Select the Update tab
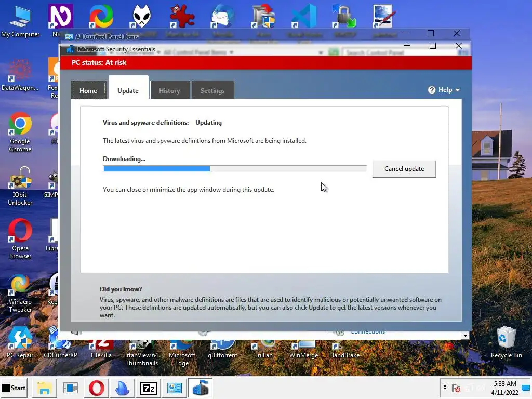Screen dimensions: 532x399 point(128,88)
